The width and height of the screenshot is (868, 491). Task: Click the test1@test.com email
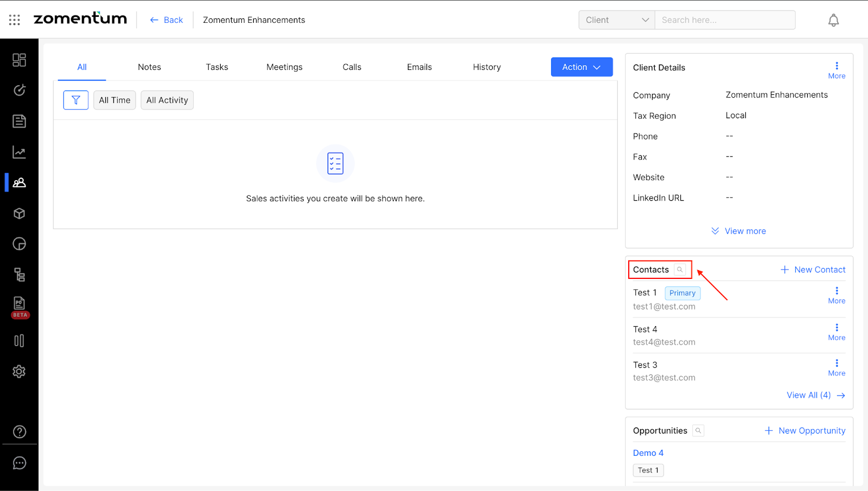tap(664, 307)
